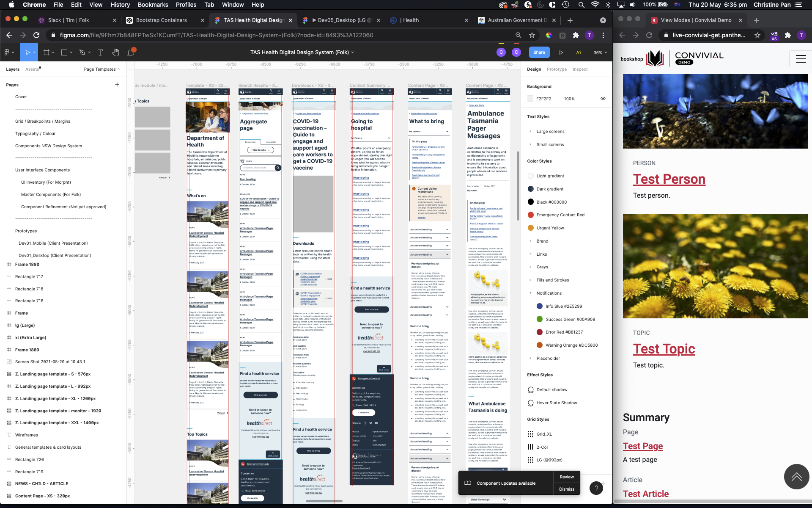The height and width of the screenshot is (508, 812).
Task: Open the hamburger menu on Convivial site
Action: (801, 59)
